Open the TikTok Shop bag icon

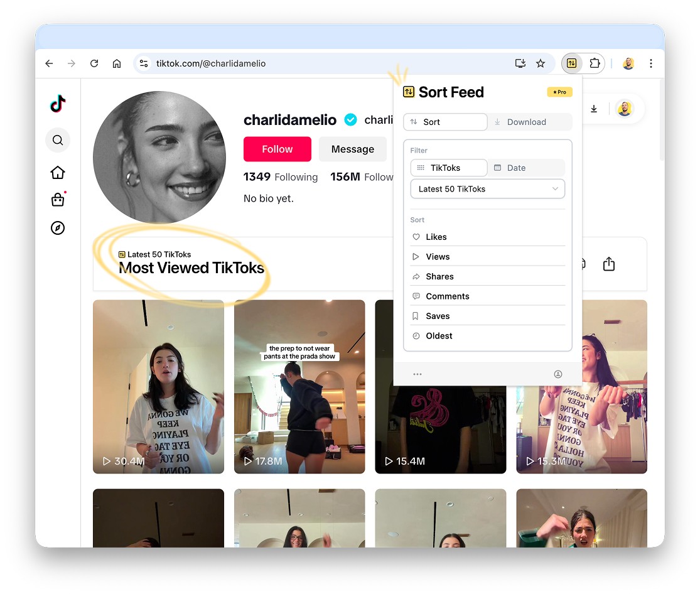[x=58, y=199]
